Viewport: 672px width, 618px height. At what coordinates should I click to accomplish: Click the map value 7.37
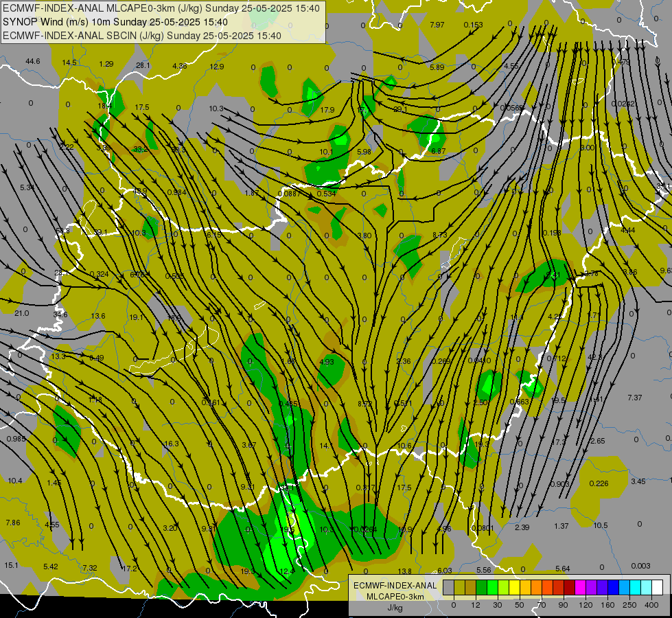(635, 398)
